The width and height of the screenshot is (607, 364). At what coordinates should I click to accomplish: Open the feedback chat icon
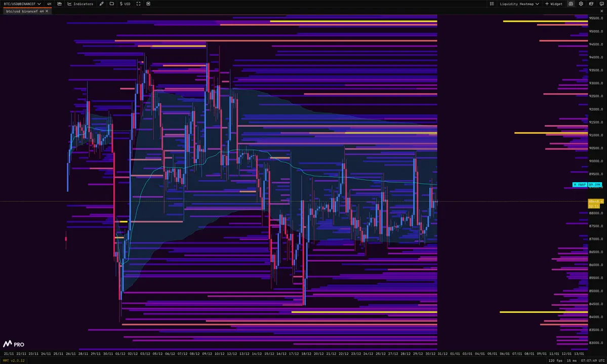click(x=601, y=4)
